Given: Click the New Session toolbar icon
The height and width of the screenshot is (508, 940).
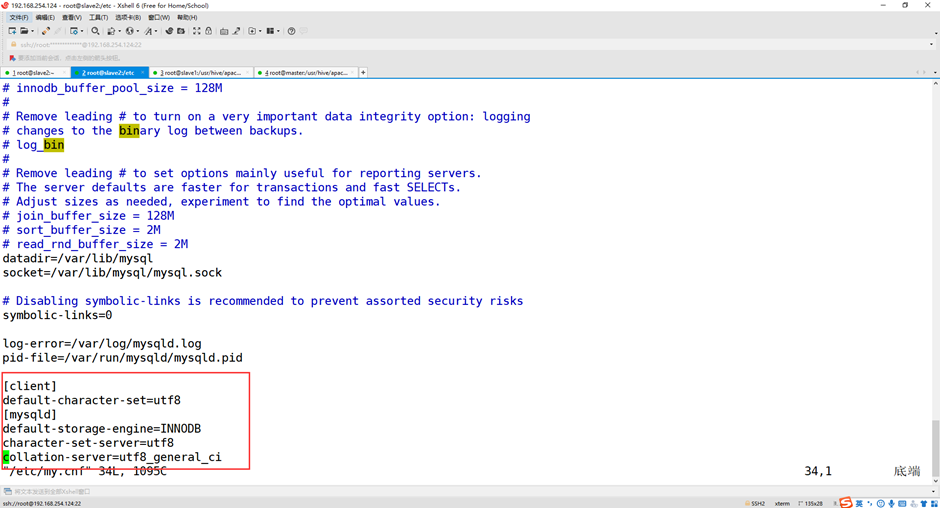Looking at the screenshot, I should (x=12, y=31).
